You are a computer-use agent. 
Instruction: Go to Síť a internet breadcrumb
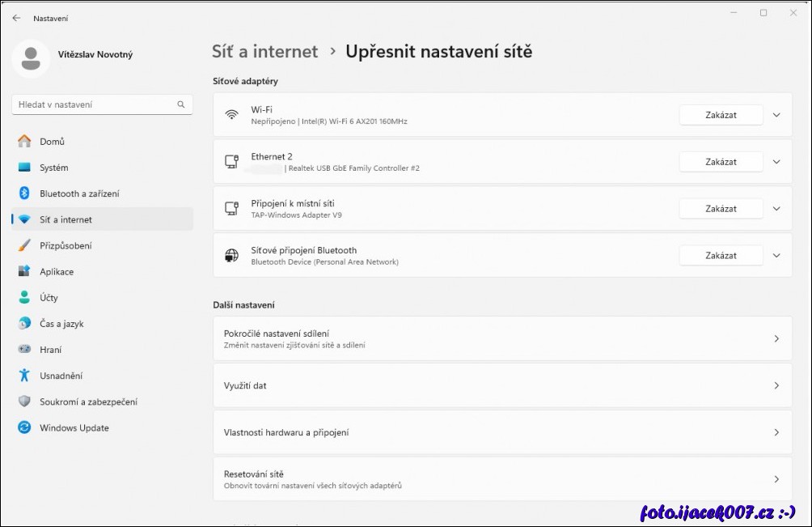(264, 52)
